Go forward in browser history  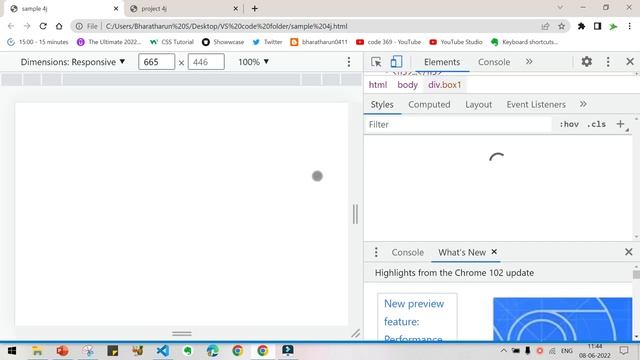27,26
